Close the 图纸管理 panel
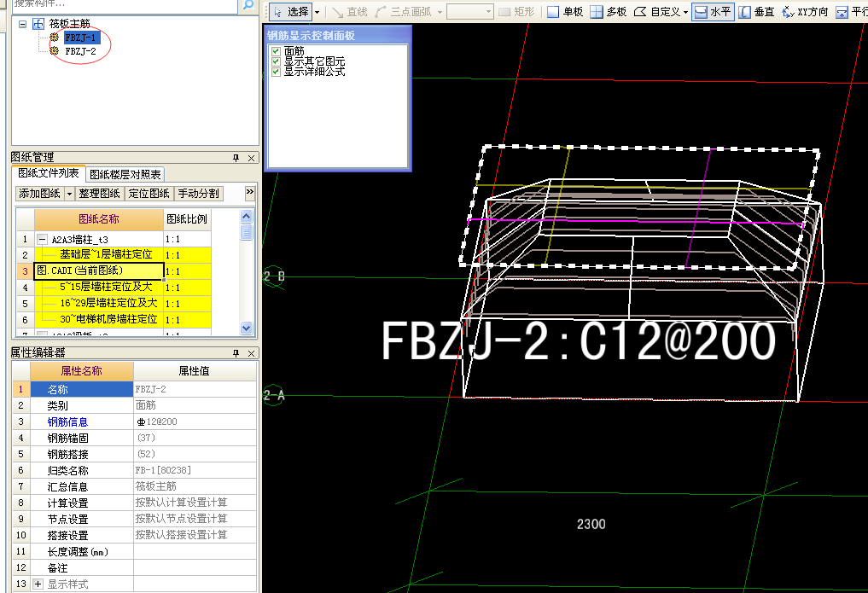Screen dimensions: 868x593 click(x=251, y=158)
